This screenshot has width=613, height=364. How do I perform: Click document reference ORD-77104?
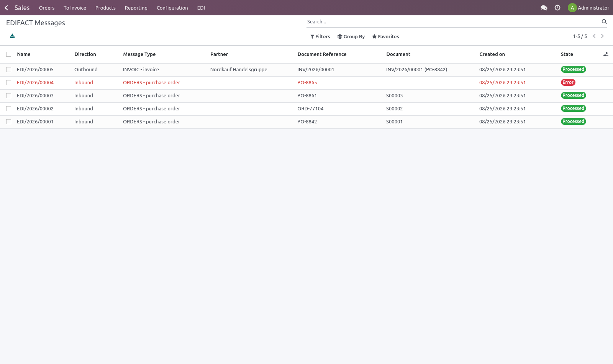(310, 109)
